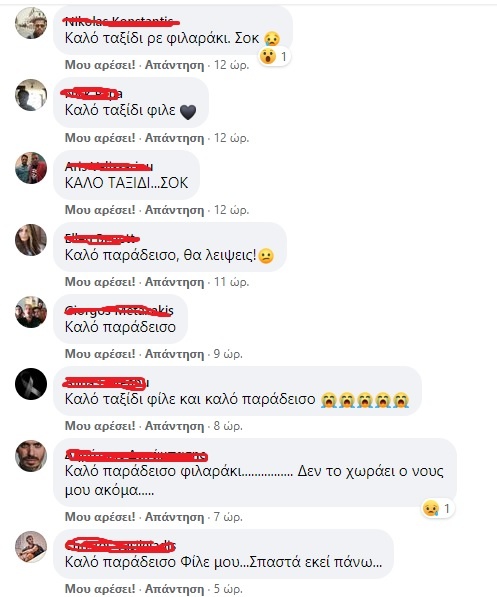Viewport: 497px width, 597px height.
Task: Click the wow reaction on first comment
Action: (273, 57)
